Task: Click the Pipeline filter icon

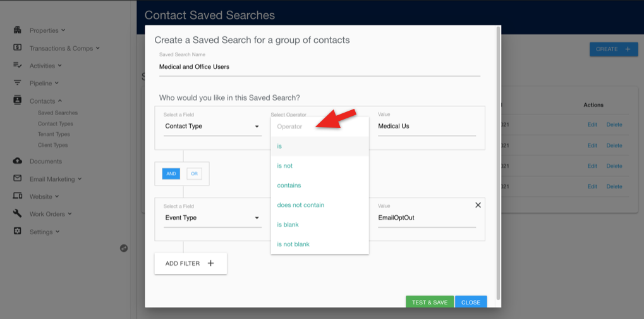Action: pos(17,83)
